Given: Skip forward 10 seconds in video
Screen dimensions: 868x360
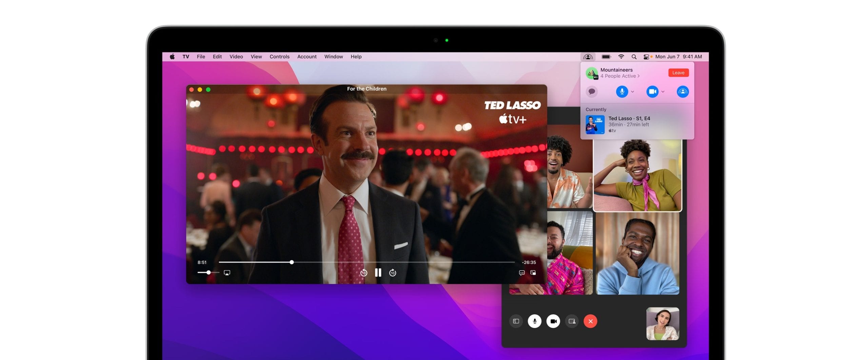Looking at the screenshot, I should [393, 273].
